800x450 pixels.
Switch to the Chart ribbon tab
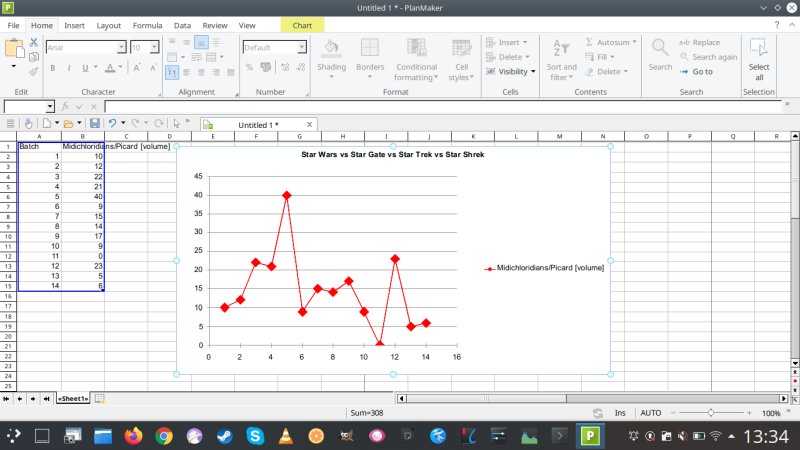(301, 25)
